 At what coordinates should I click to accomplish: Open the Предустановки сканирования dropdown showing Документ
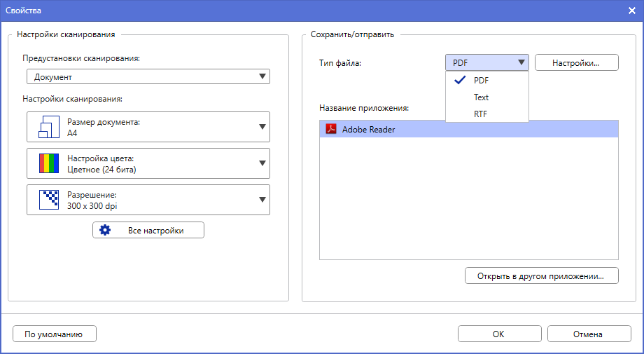[148, 76]
